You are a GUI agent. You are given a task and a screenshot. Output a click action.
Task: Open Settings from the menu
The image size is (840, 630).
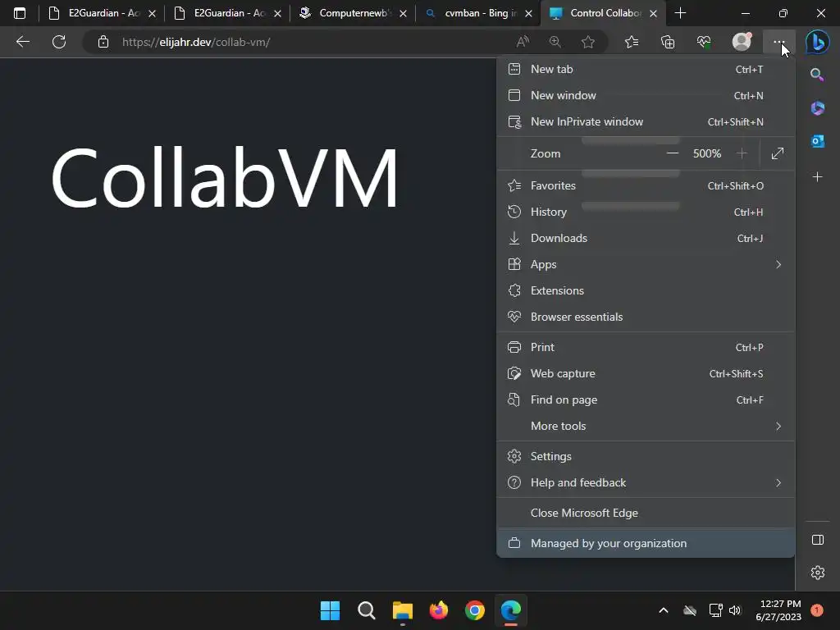[645, 456]
